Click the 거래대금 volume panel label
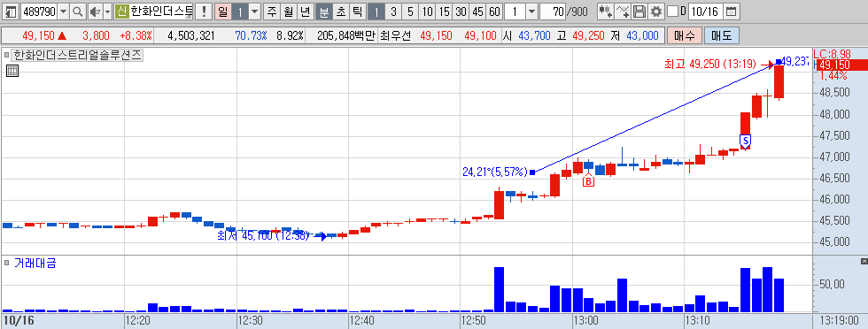The image size is (868, 329). (35, 264)
